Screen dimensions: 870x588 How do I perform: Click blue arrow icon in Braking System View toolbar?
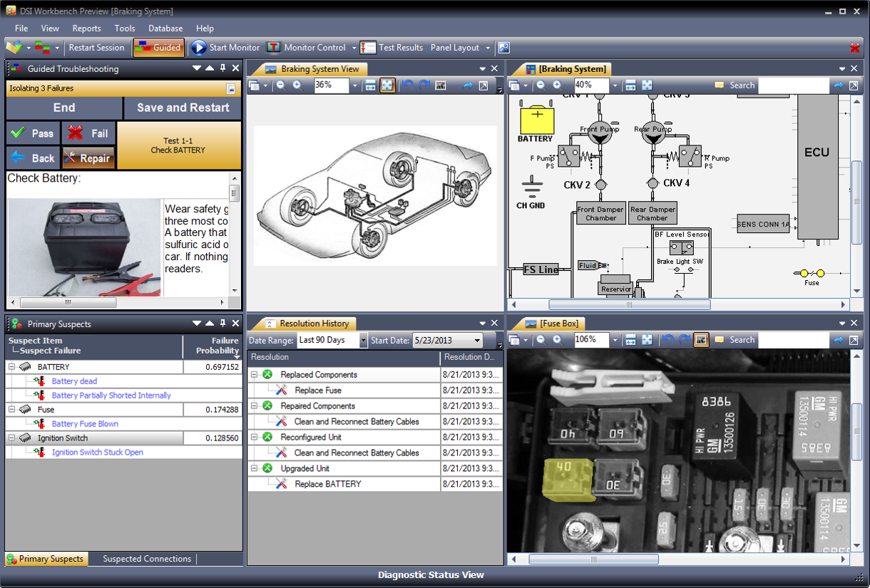coord(469,86)
